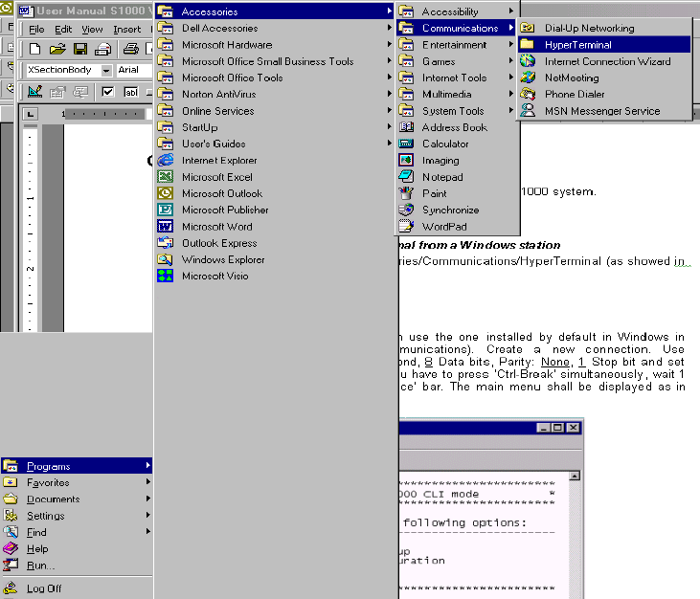700x599 pixels.
Task: Open Address Book in Accessories
Action: tap(457, 127)
